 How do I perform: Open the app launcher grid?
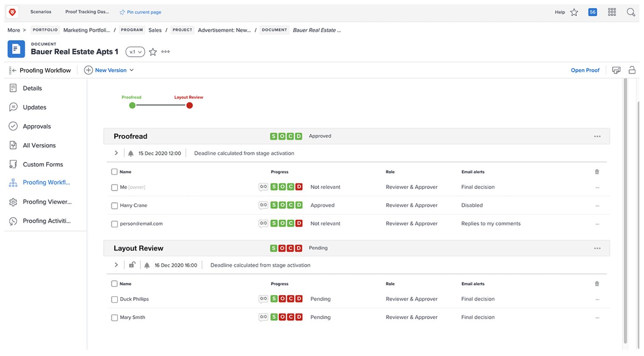(x=612, y=12)
